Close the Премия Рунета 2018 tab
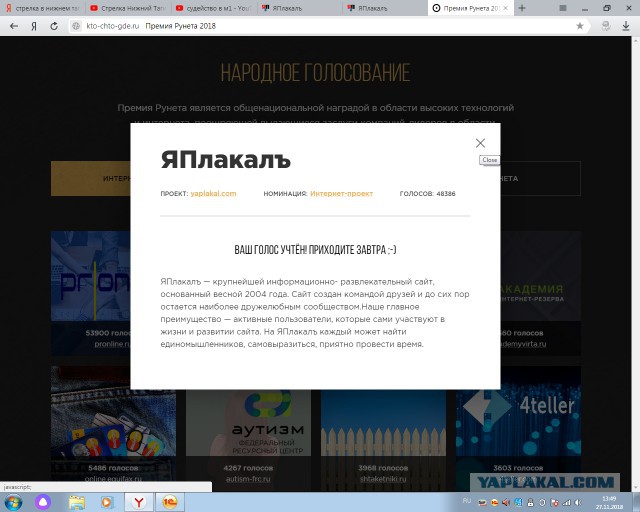Image resolution: width=640 pixels, height=512 pixels. point(505,8)
